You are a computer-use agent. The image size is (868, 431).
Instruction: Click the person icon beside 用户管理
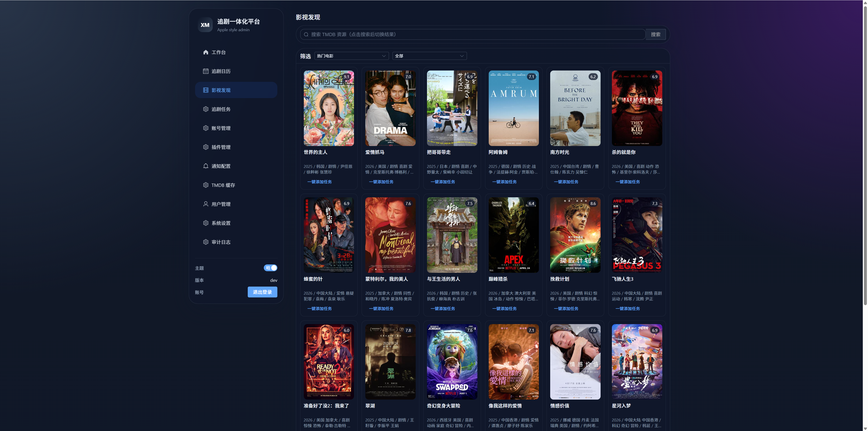click(x=205, y=204)
